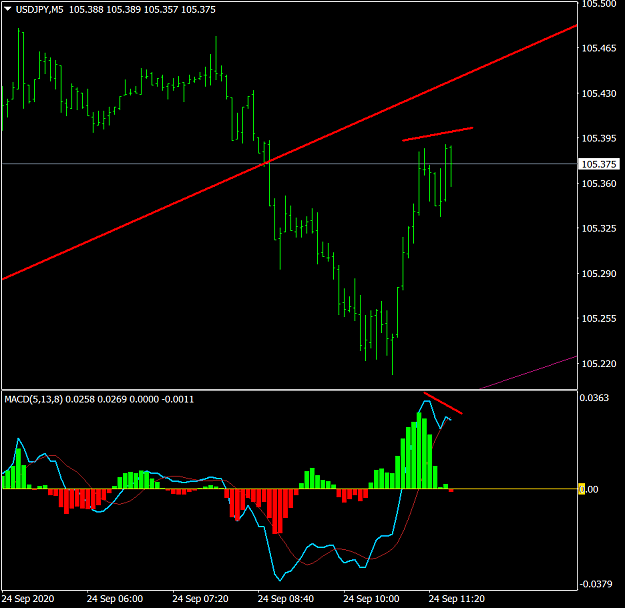625x608 pixels.
Task: Select the long red ascending trendline
Action: (289, 152)
